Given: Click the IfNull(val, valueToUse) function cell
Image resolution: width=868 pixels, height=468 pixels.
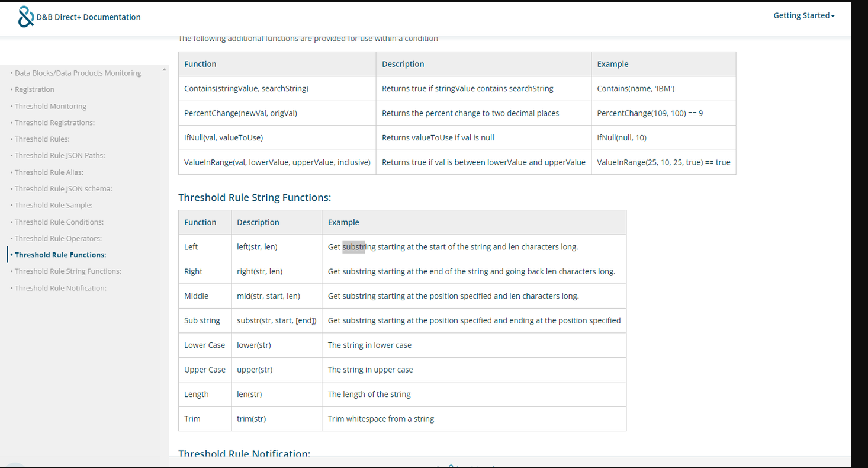Looking at the screenshot, I should click(x=277, y=138).
